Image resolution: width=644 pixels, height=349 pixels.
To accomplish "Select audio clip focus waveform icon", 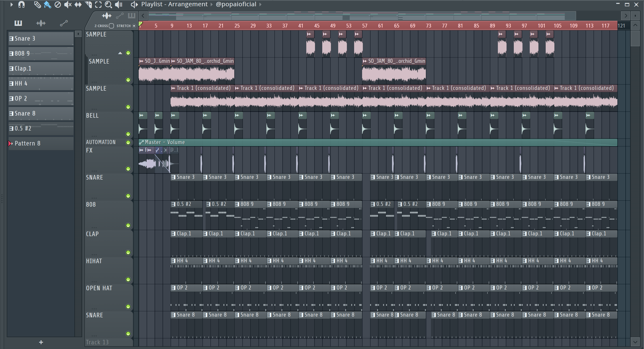I will click(107, 16).
